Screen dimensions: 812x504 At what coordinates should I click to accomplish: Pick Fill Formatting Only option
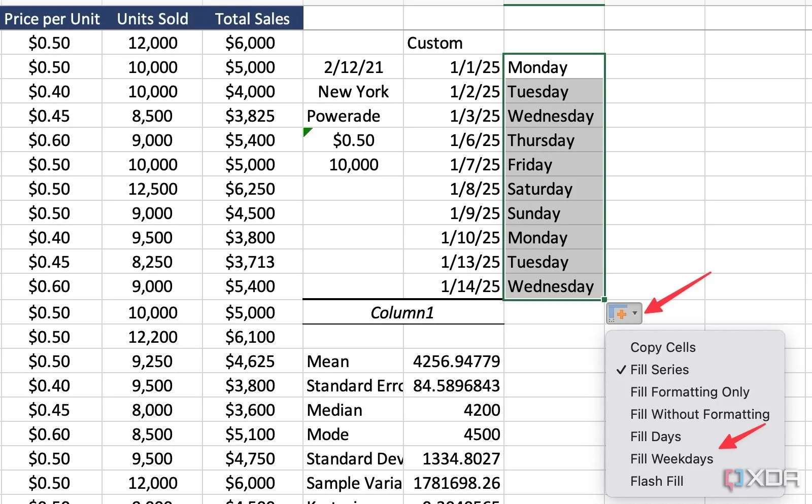click(x=689, y=392)
